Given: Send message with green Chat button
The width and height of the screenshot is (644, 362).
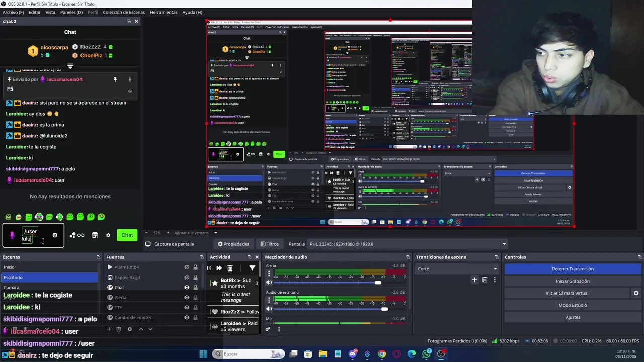Looking at the screenshot, I should [x=127, y=235].
